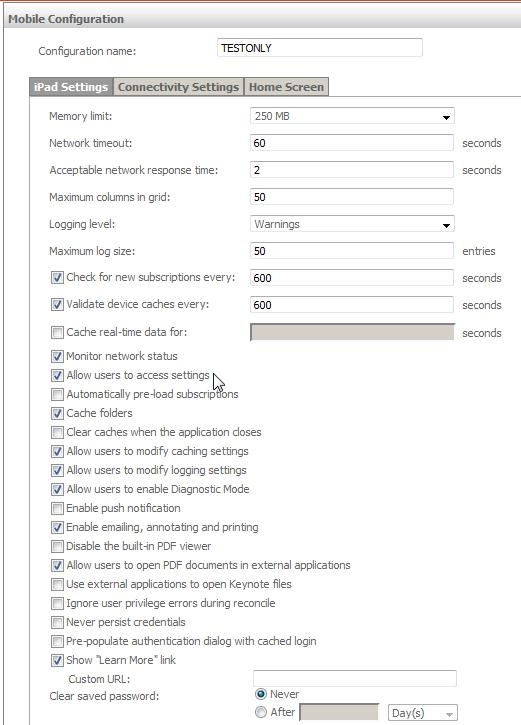Screen dimensions: 521x725
Task: Click the Custom URL text box
Action: pyautogui.click(x=355, y=678)
